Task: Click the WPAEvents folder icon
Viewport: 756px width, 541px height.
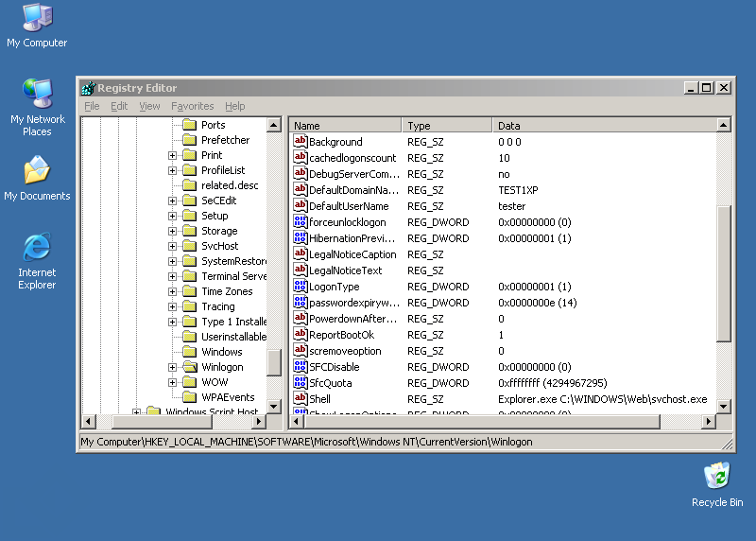Action: (x=190, y=397)
